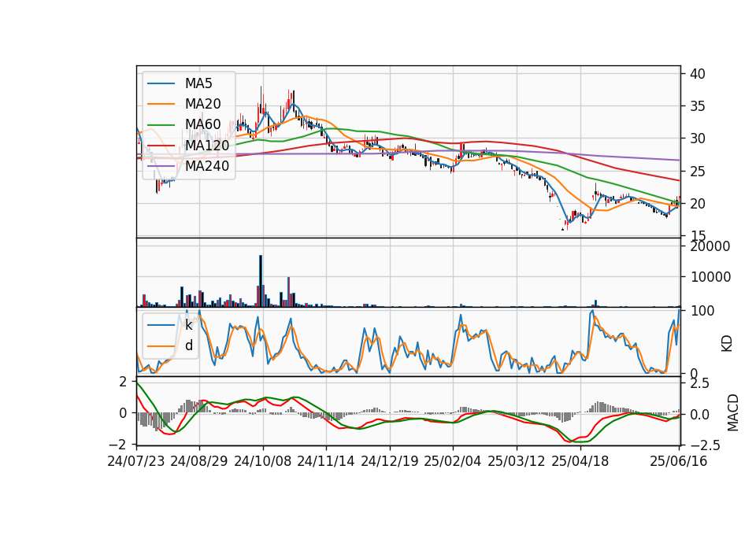756x543 pixels.
Task: Click the 24/10/08 date label
Action: coord(263,461)
